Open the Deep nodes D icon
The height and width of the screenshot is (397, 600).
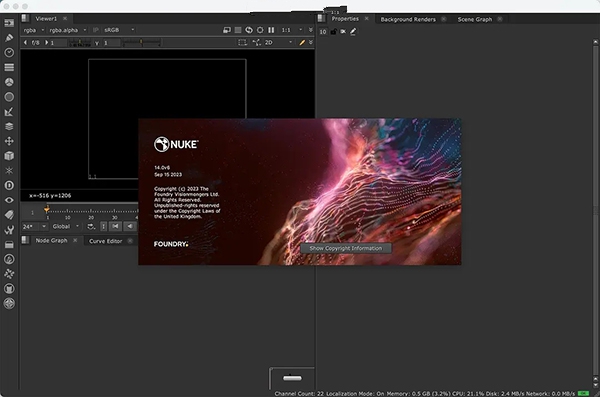(9, 185)
